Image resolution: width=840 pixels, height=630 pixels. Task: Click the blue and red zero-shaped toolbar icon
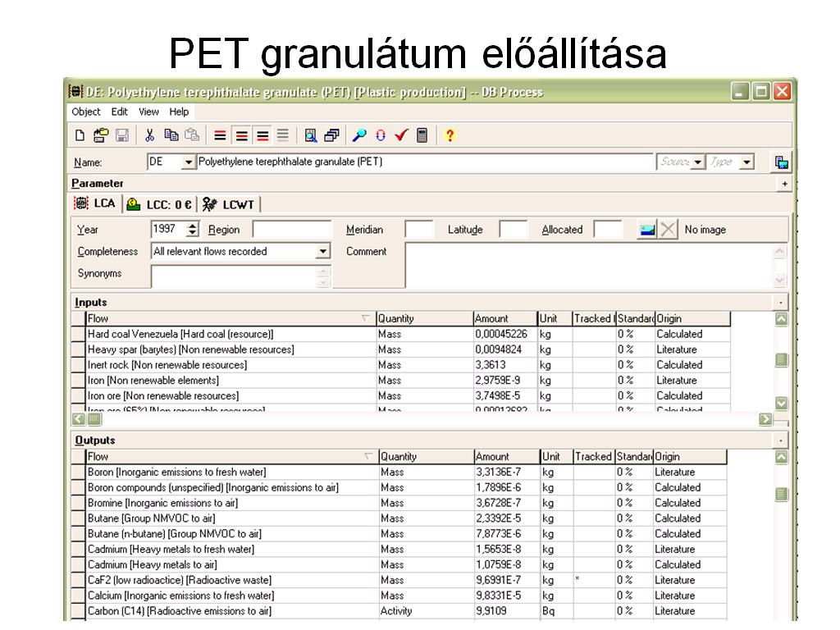[x=381, y=135]
